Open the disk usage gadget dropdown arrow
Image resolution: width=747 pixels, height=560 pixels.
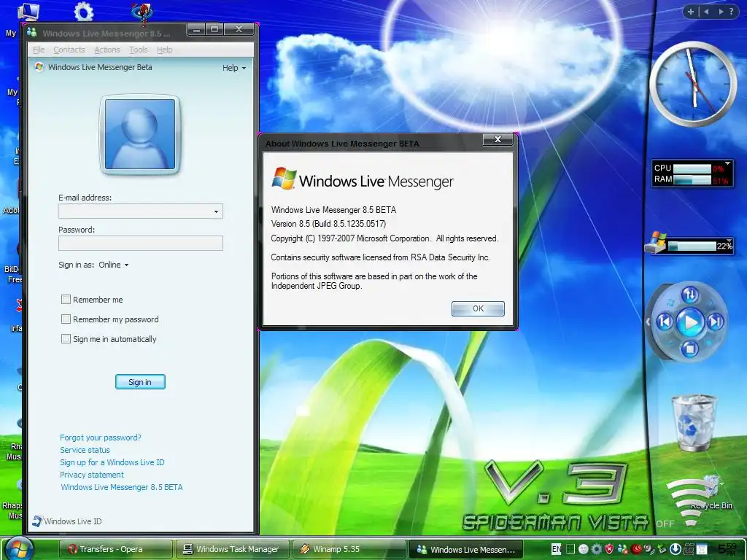729,241
